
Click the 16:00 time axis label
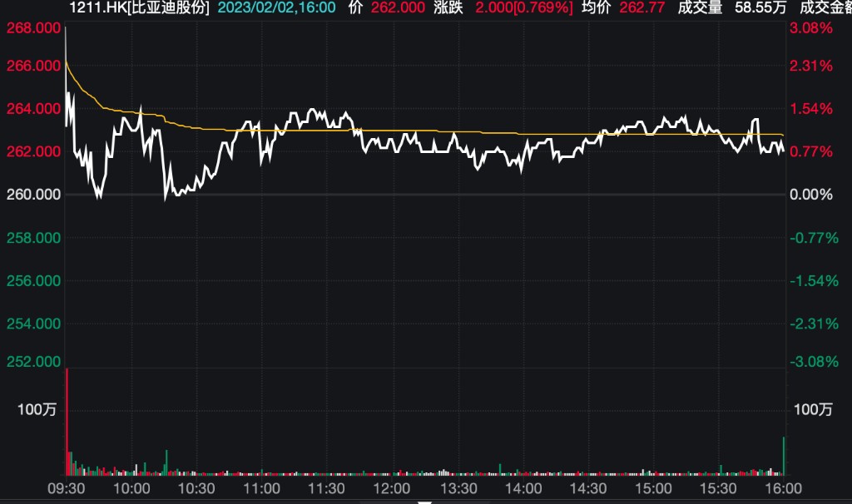(x=784, y=488)
